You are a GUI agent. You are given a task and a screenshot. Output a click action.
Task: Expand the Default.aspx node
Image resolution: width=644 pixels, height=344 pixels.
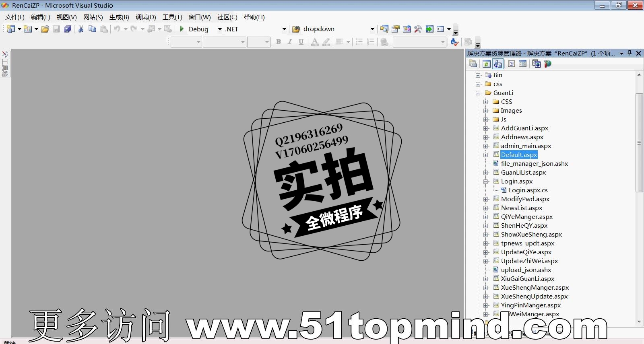(486, 155)
